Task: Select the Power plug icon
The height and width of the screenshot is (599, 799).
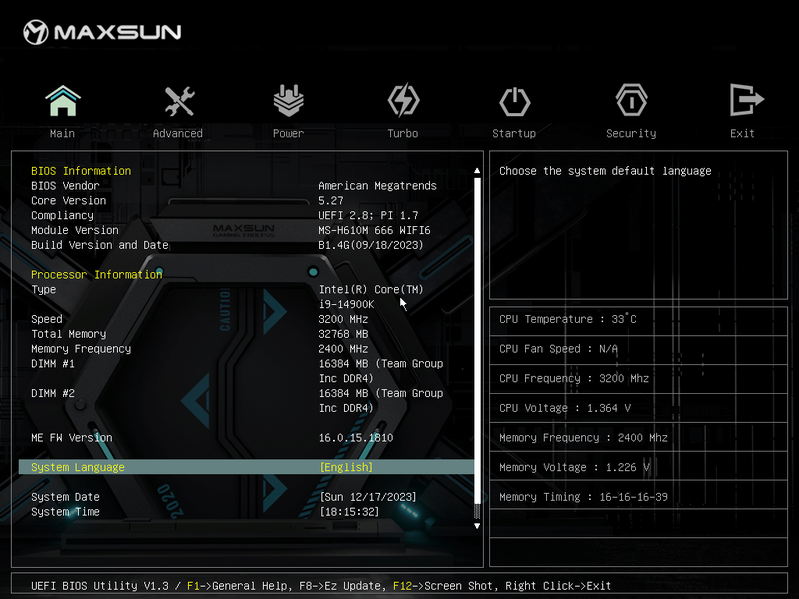Action: click(288, 100)
